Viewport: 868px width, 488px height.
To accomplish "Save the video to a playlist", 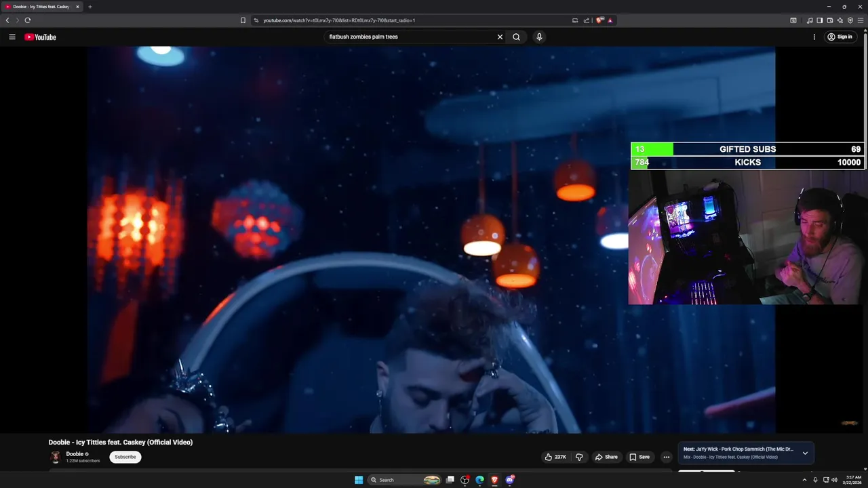I will [639, 457].
